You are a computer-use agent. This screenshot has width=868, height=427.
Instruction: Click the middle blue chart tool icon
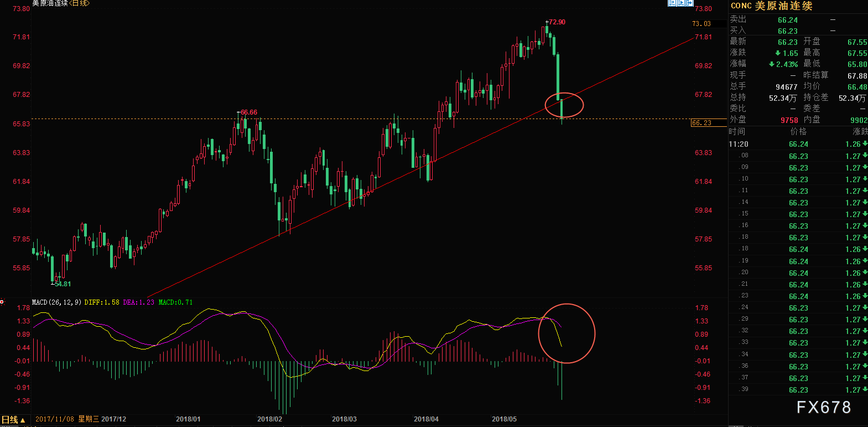(x=681, y=3)
